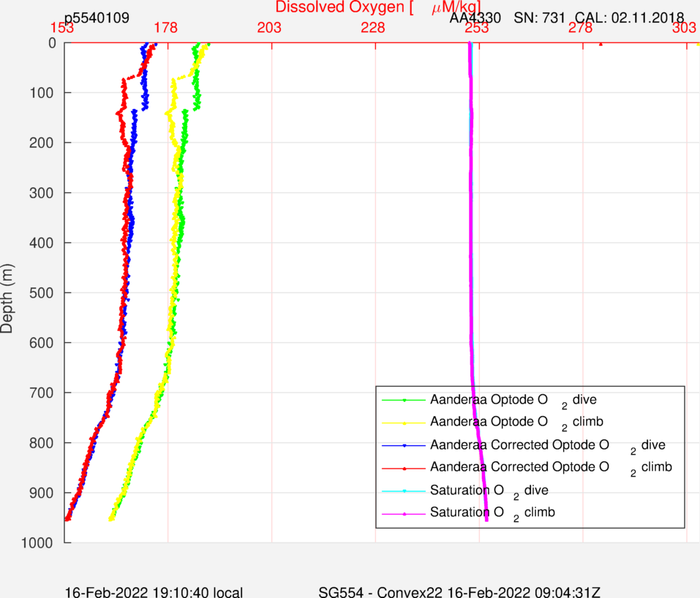Screen dimensions: 700x598
Task: Click the depth tick label 500
Action: (x=41, y=292)
